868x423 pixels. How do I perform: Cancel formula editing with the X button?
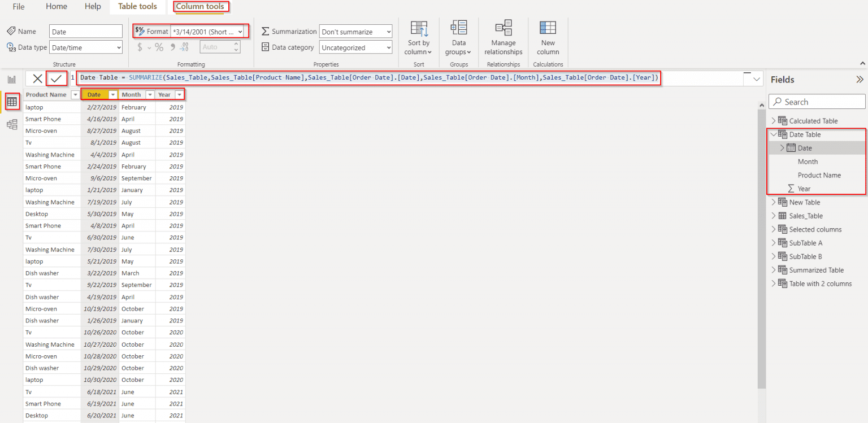pos(37,78)
